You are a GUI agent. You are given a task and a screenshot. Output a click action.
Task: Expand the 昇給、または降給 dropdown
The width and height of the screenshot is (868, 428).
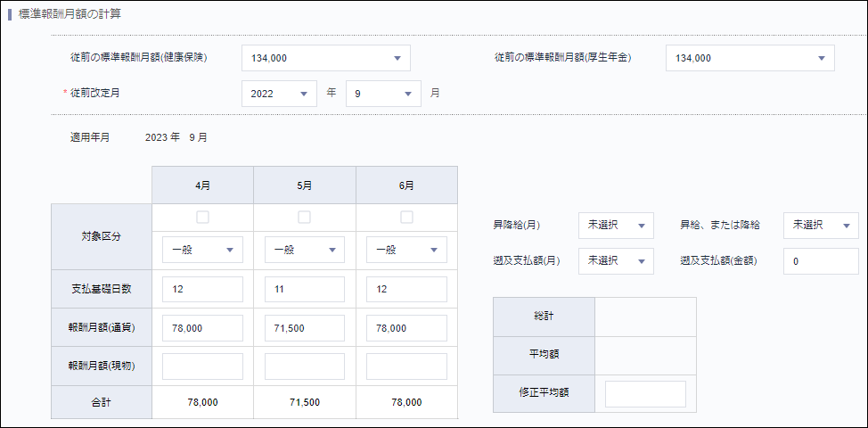[820, 226]
